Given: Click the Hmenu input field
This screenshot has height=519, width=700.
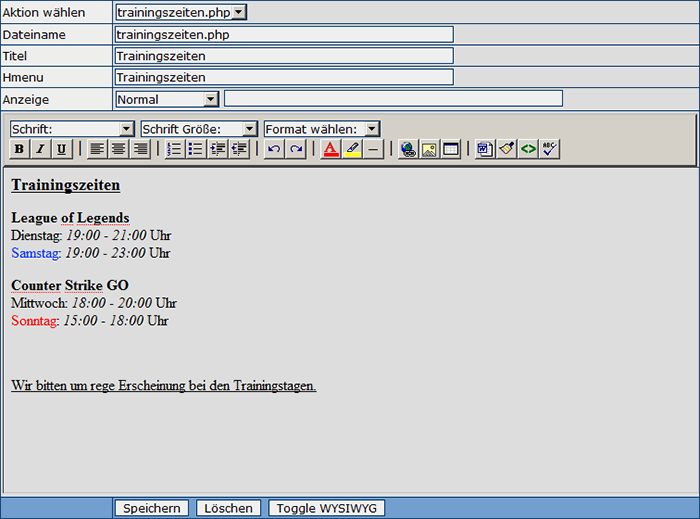Looking at the screenshot, I should tap(284, 77).
